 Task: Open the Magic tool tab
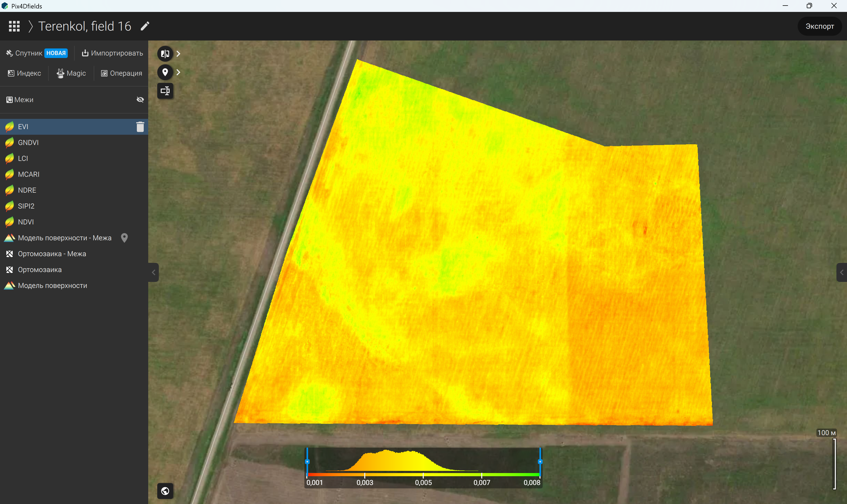coord(71,73)
